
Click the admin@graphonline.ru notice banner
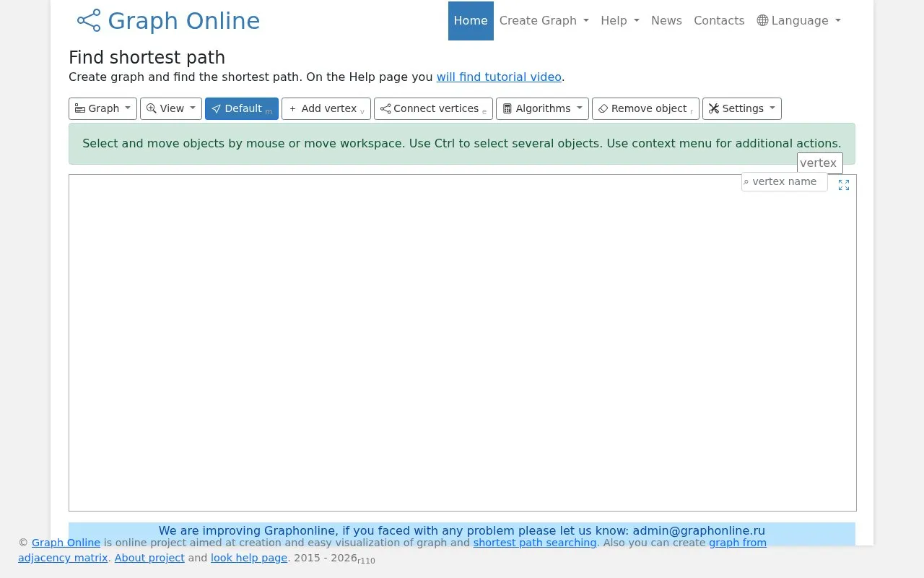pyautogui.click(x=462, y=534)
